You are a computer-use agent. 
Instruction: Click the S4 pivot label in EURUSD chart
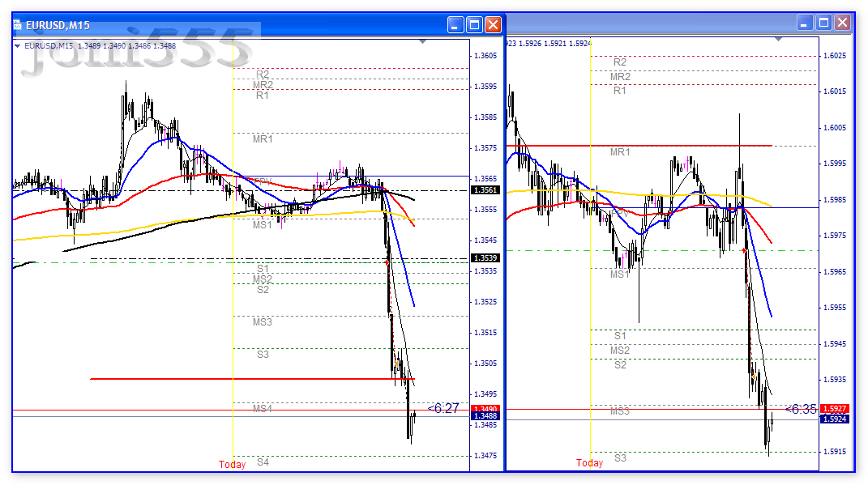(x=263, y=462)
